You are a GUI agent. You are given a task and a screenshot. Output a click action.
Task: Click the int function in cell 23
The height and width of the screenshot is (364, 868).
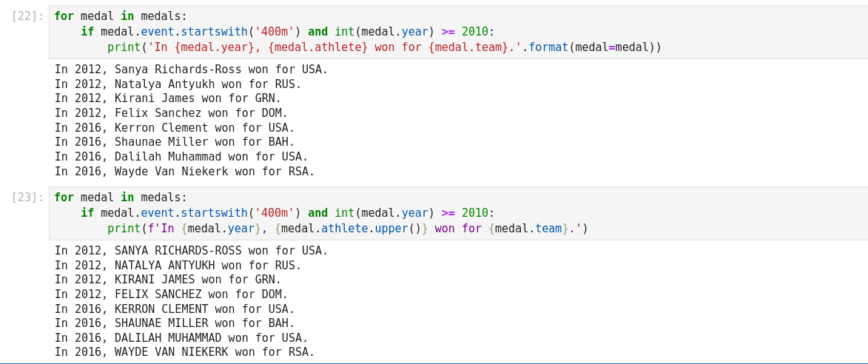(x=344, y=213)
